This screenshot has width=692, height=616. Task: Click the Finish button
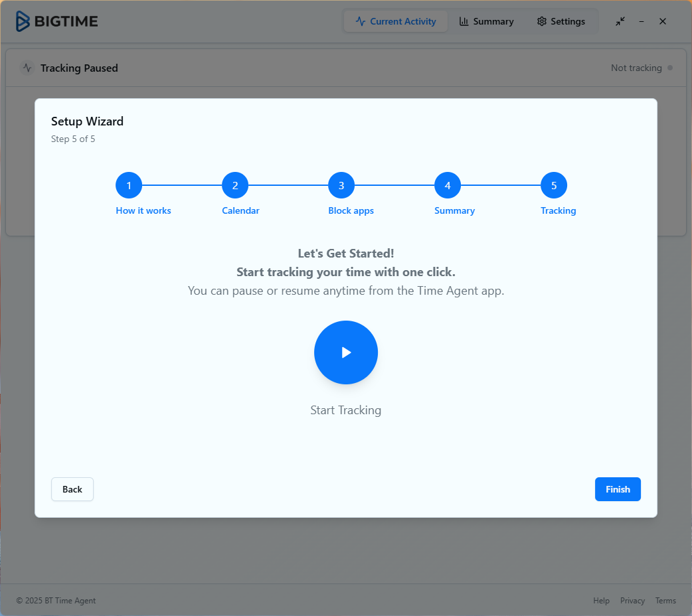point(618,489)
